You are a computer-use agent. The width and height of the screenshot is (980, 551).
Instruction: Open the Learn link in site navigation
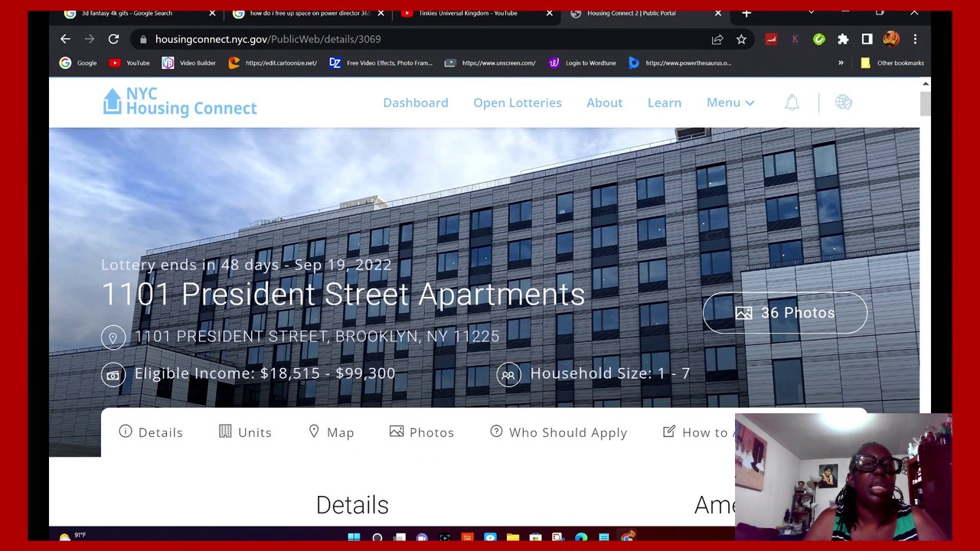tap(665, 103)
